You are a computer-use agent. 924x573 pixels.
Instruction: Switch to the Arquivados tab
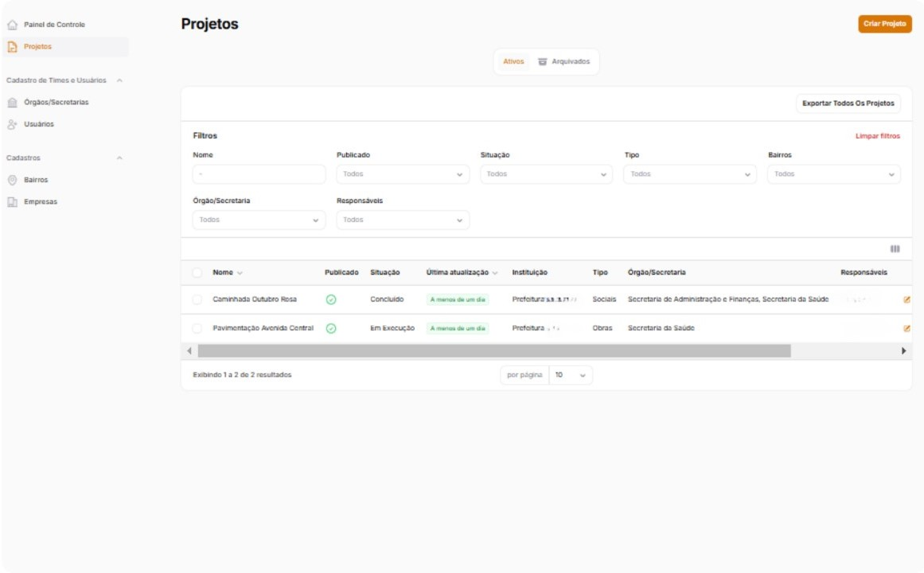coord(564,62)
